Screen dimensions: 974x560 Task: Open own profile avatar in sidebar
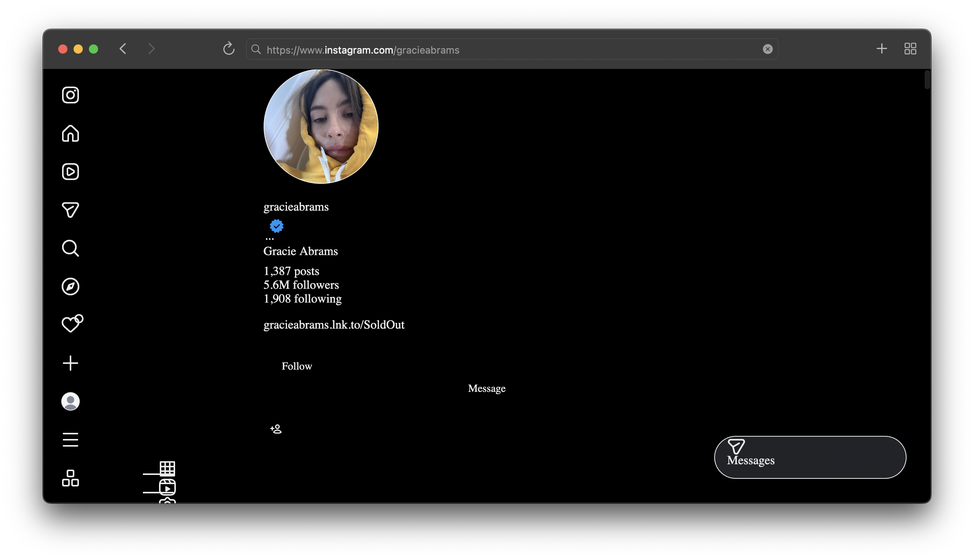pyautogui.click(x=71, y=401)
